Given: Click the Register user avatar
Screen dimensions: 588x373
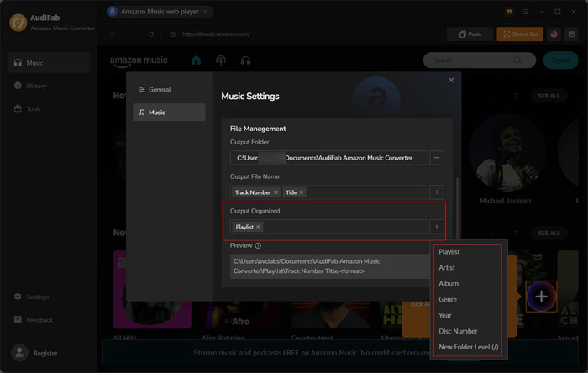Looking at the screenshot, I should pos(19,353).
